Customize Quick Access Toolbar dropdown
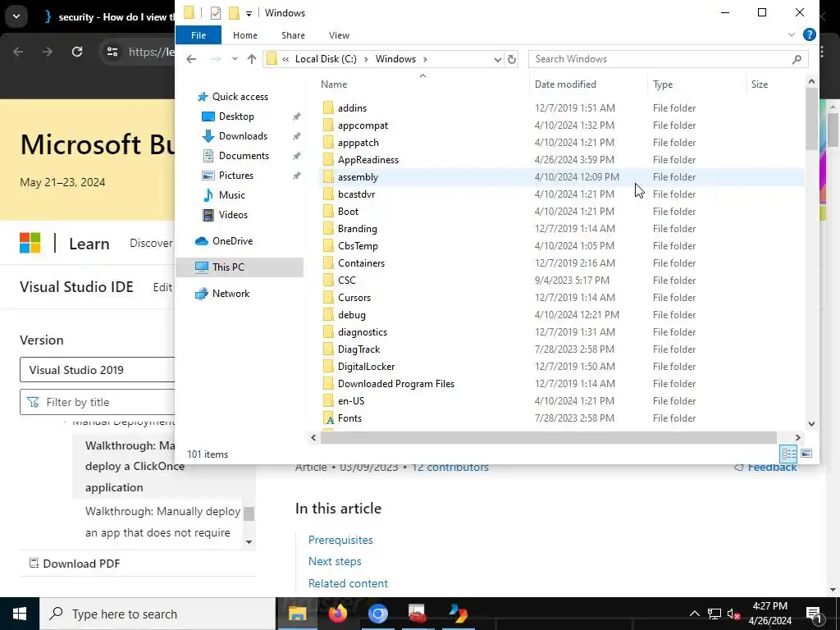Viewport: 840px width, 630px height. pyautogui.click(x=249, y=13)
